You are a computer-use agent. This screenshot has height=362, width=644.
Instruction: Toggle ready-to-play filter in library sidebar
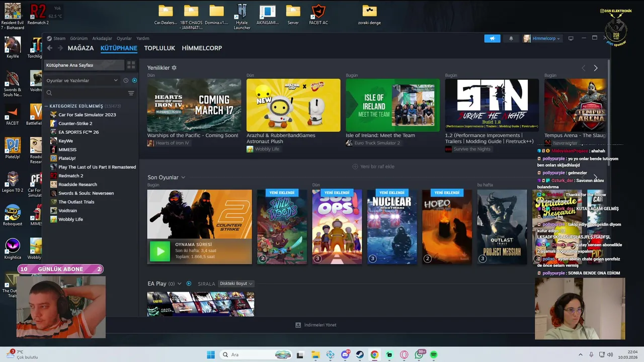(x=134, y=80)
